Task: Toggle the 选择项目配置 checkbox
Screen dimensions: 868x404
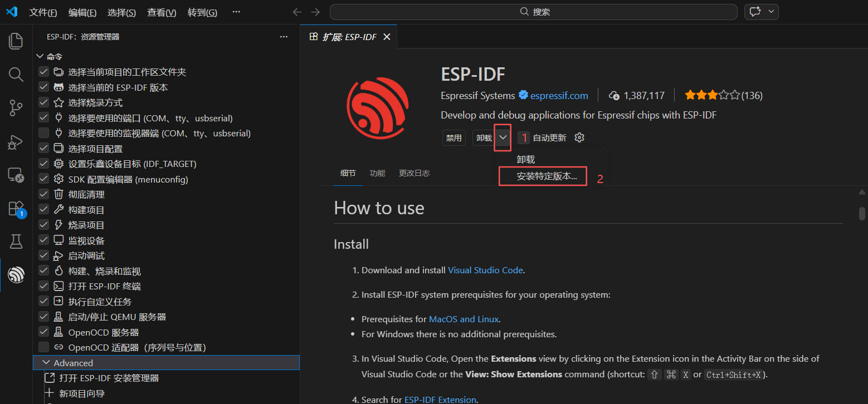Action: point(43,149)
